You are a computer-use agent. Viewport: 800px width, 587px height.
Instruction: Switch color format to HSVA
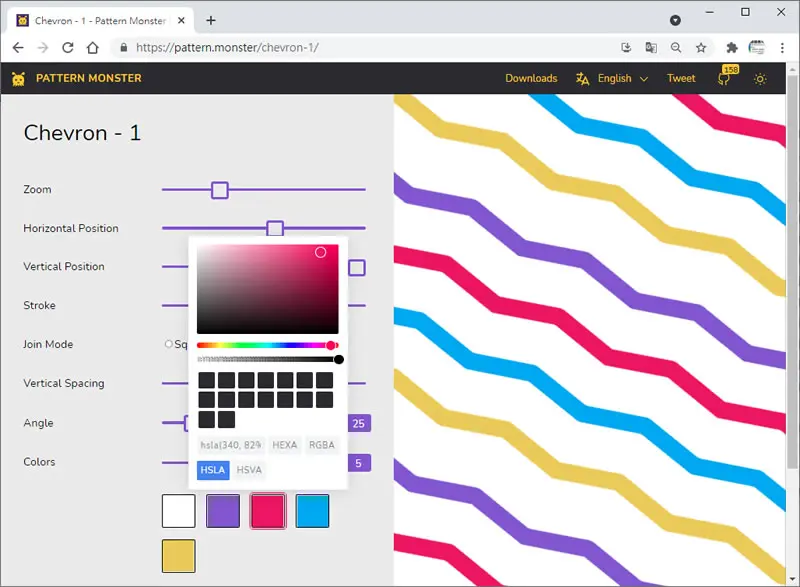tap(249, 470)
